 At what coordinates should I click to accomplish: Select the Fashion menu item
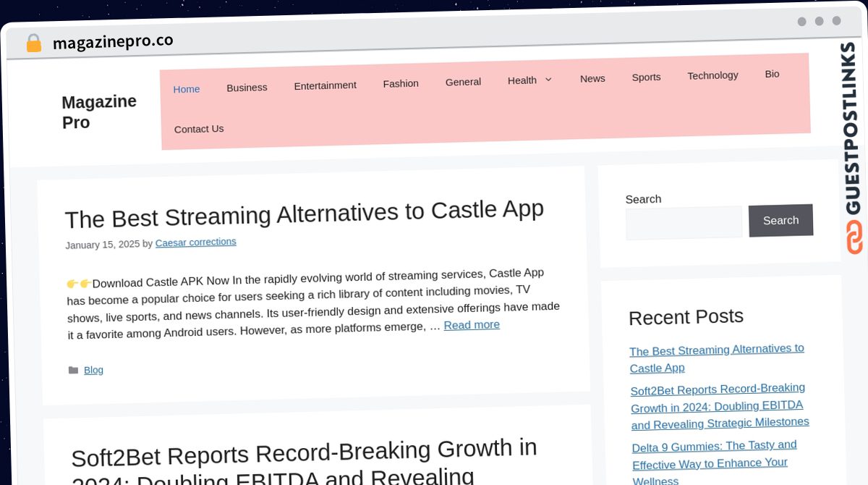tap(401, 83)
